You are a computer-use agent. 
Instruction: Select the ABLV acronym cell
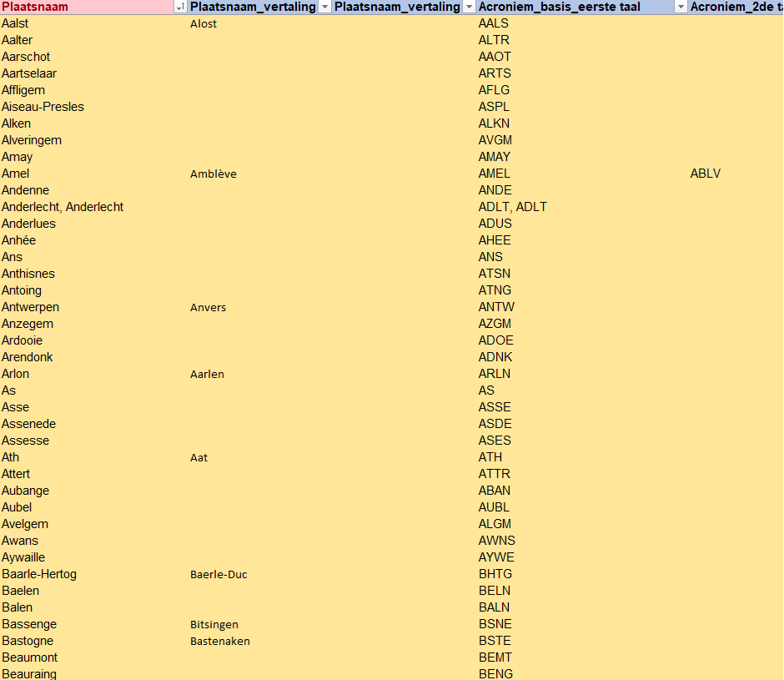tap(705, 174)
